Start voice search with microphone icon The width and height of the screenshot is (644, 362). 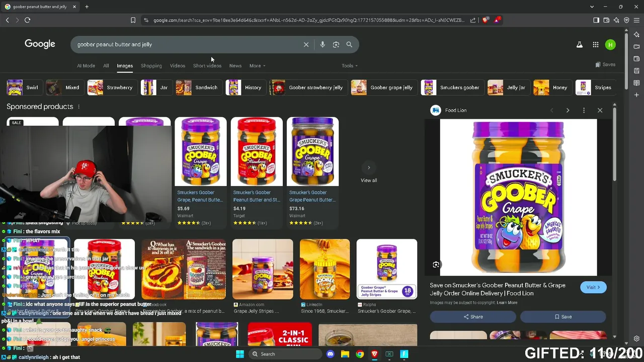tap(323, 44)
